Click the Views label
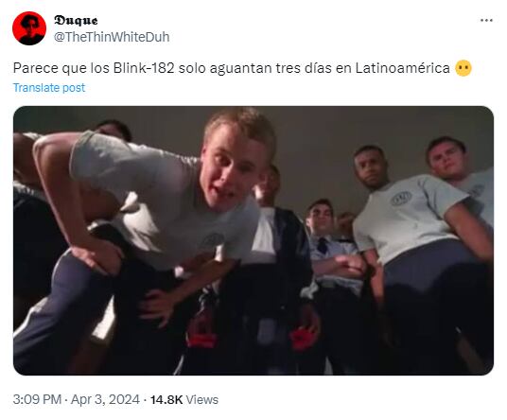The height and width of the screenshot is (420, 507). (x=202, y=399)
